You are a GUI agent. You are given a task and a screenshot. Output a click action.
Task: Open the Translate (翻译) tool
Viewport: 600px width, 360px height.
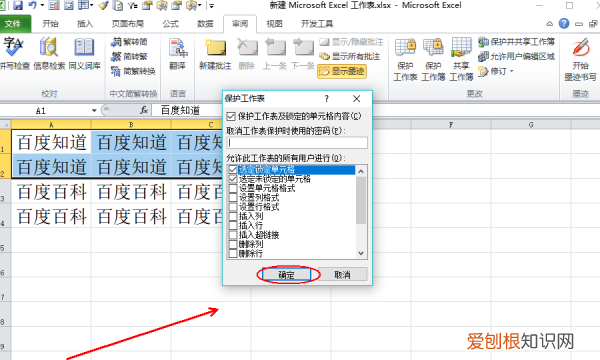178,54
